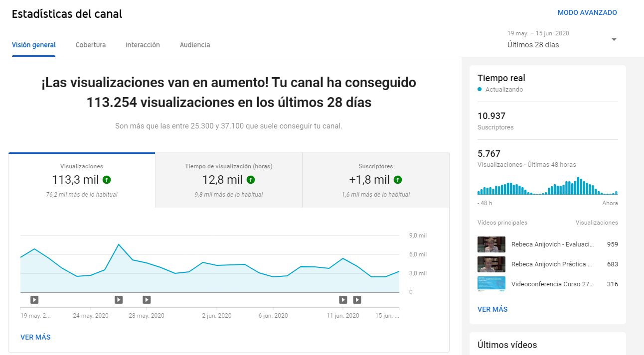Screen dimensions: 644x355
Task: Select the Visualizaciones metric card
Action: (82, 180)
